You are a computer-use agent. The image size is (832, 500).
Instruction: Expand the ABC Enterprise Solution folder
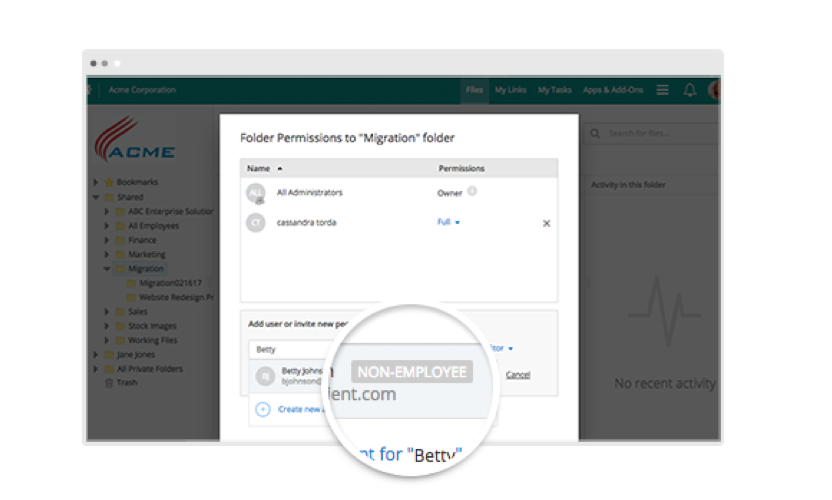click(x=107, y=211)
